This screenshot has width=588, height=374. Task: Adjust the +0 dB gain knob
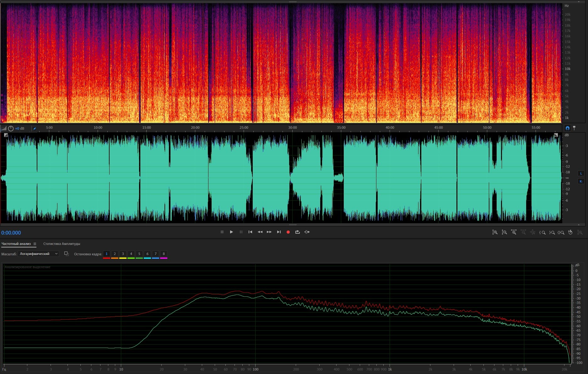[11, 128]
